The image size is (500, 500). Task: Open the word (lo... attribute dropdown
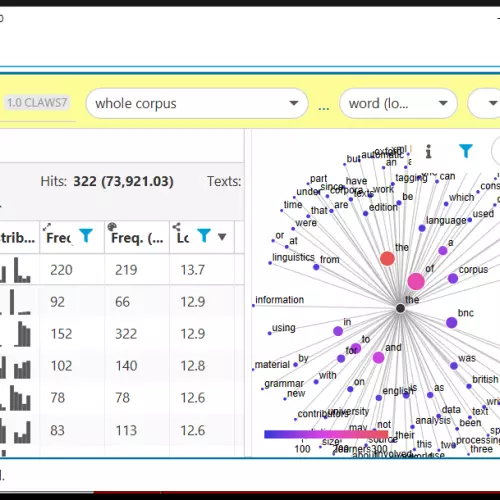(398, 103)
